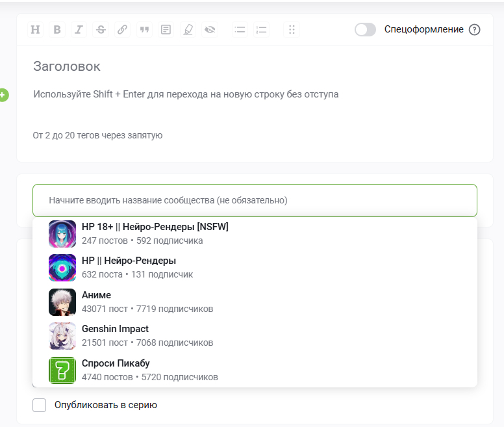Toggle italic formatting
This screenshot has width=504, height=427.
[x=79, y=30]
